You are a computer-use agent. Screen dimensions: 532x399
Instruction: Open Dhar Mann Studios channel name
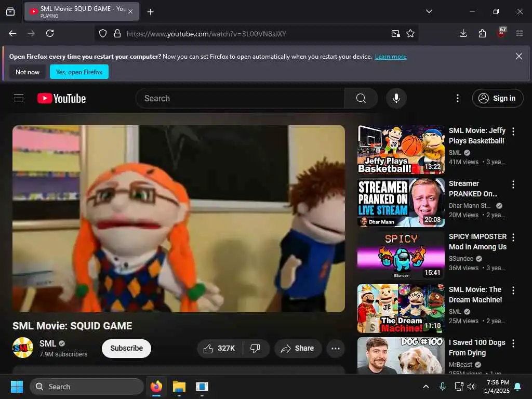coord(470,206)
